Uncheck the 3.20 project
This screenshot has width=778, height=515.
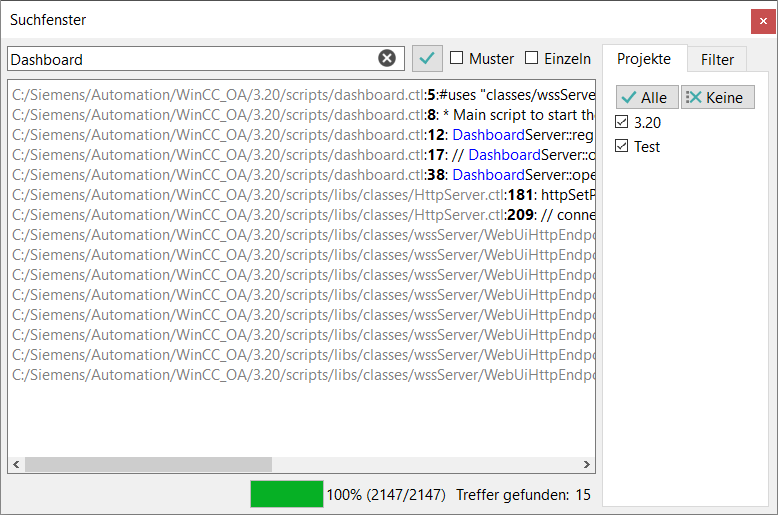[x=621, y=122]
